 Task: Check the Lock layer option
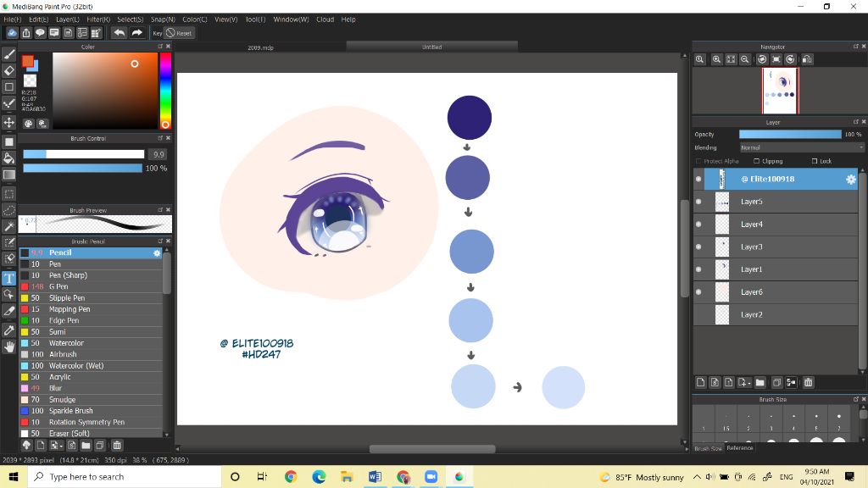(815, 161)
